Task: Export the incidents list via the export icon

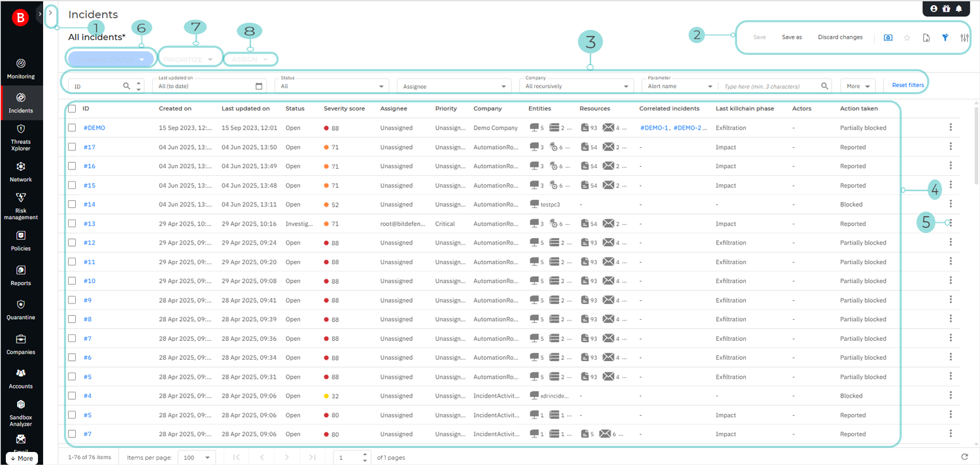Action: click(926, 37)
